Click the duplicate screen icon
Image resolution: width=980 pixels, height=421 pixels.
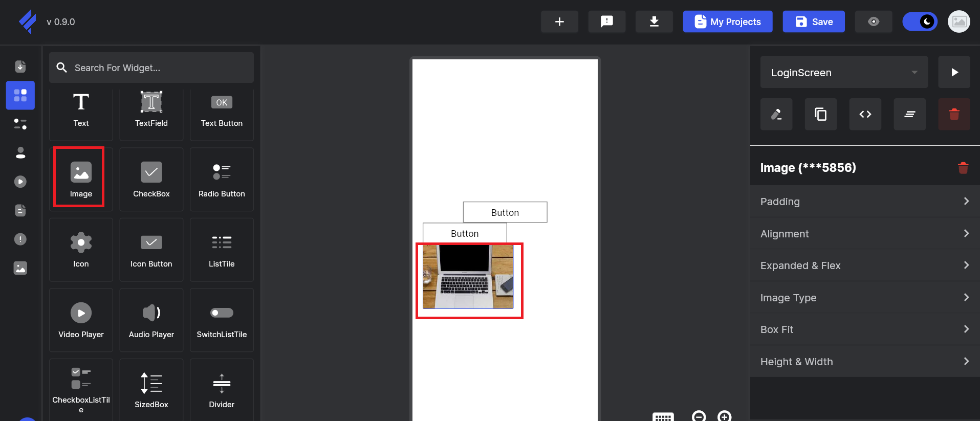click(820, 114)
